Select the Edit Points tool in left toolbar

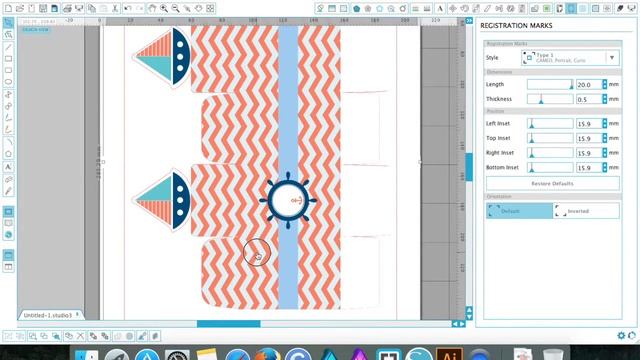[x=8, y=35]
